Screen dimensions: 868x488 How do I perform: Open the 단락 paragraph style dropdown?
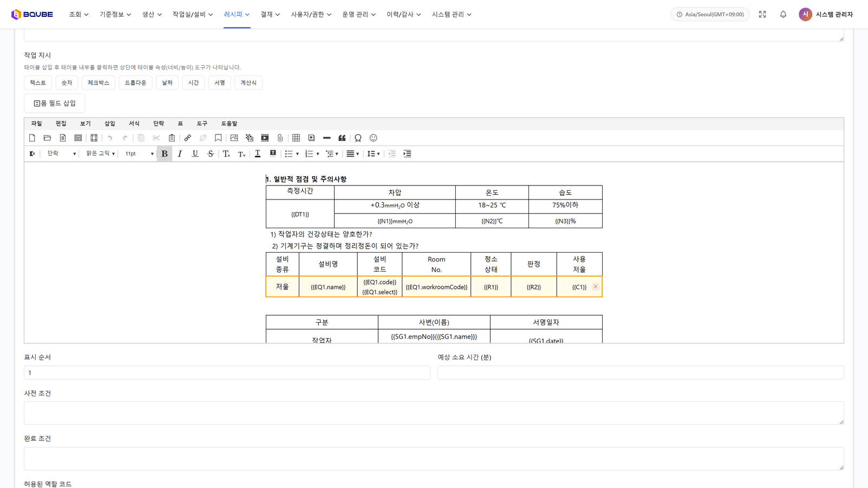(61, 154)
